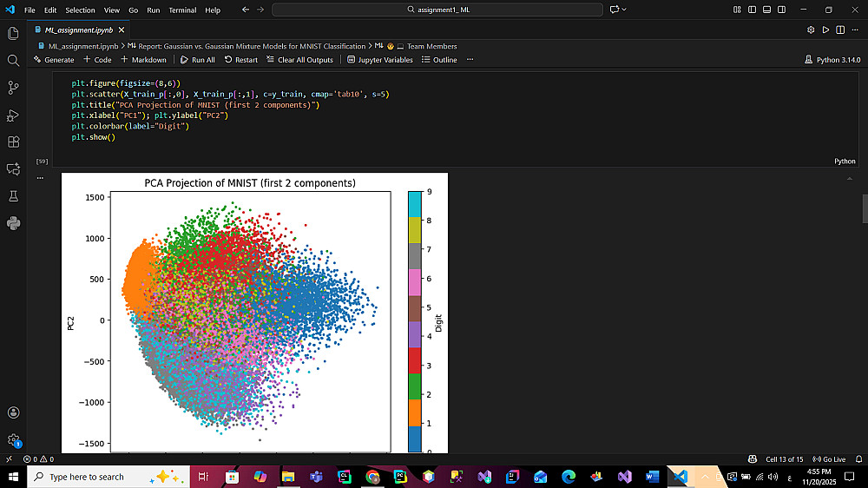The height and width of the screenshot is (488, 868).
Task: Open Word from the taskbar
Action: [x=652, y=477]
